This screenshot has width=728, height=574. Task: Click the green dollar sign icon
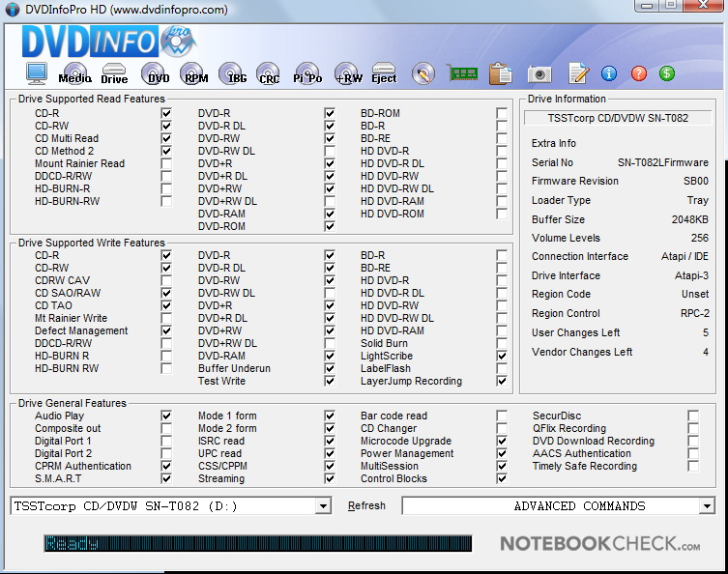pyautogui.click(x=667, y=73)
